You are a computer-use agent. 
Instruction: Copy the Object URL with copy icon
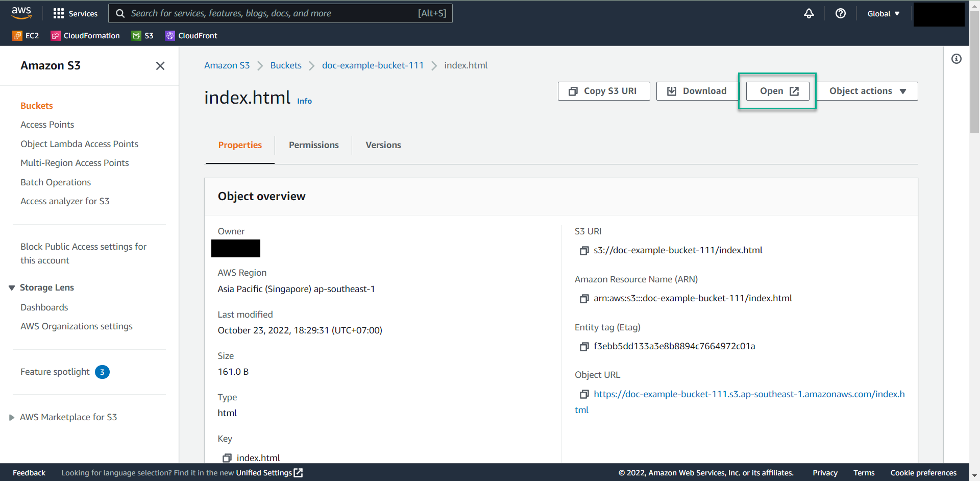pyautogui.click(x=584, y=394)
